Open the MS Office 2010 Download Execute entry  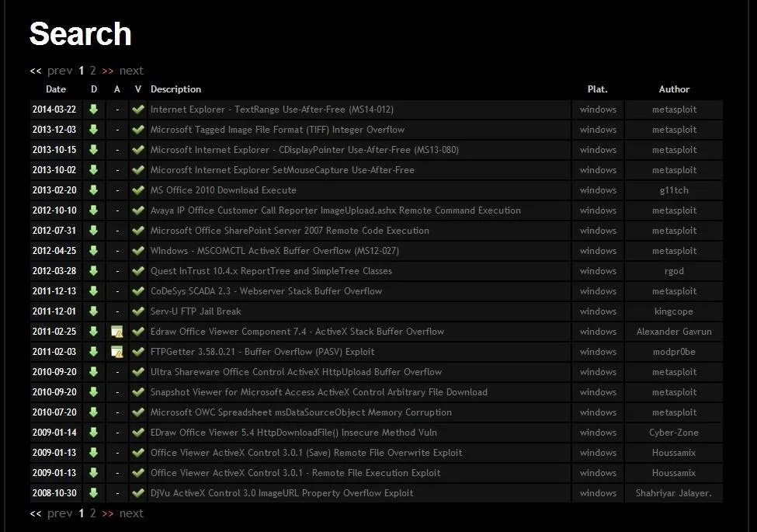pos(223,190)
